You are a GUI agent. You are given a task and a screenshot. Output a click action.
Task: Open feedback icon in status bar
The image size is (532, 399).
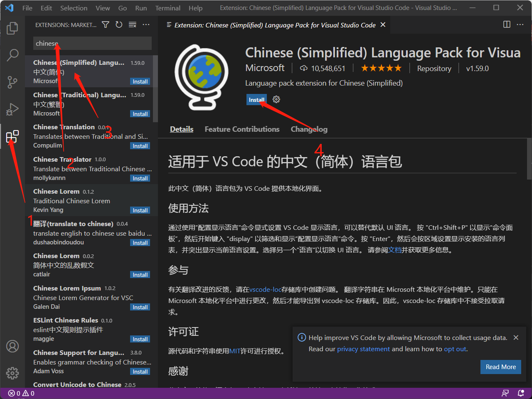505,393
